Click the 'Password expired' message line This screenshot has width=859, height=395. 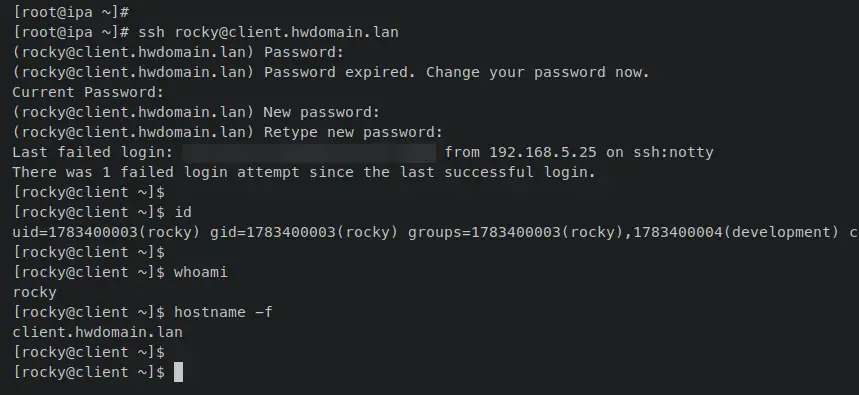[x=331, y=72]
